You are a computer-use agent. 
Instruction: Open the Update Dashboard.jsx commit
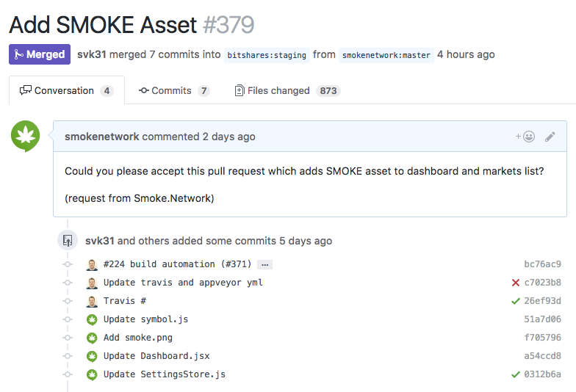(x=156, y=356)
